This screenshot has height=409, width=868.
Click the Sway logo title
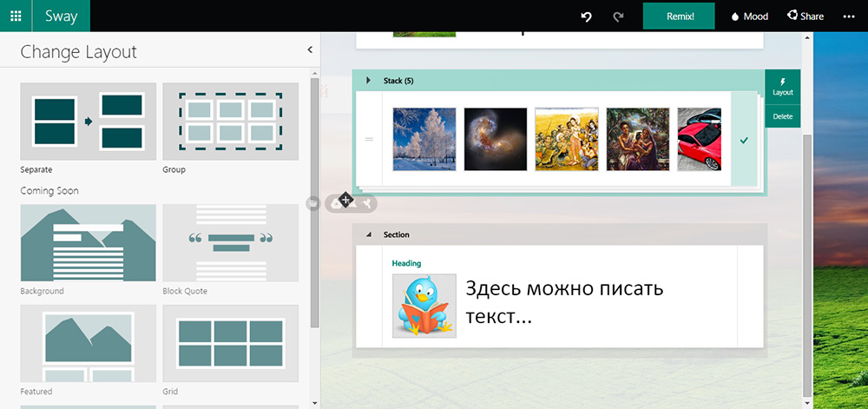(x=62, y=16)
